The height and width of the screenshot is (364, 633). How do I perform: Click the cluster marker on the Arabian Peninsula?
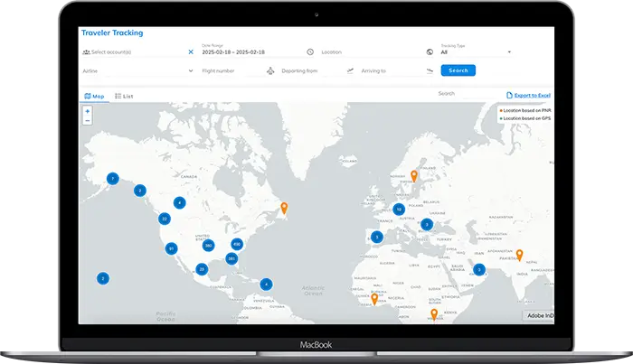click(479, 270)
